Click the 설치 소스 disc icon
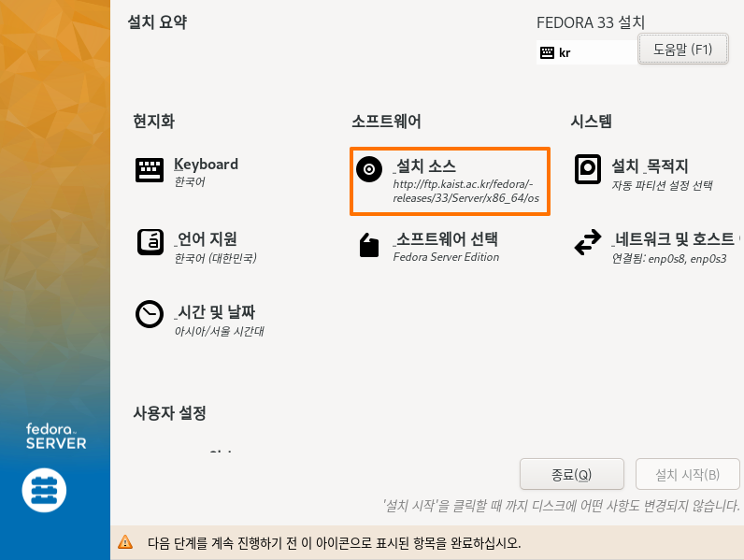Viewport: 744px width, 560px height. click(369, 169)
